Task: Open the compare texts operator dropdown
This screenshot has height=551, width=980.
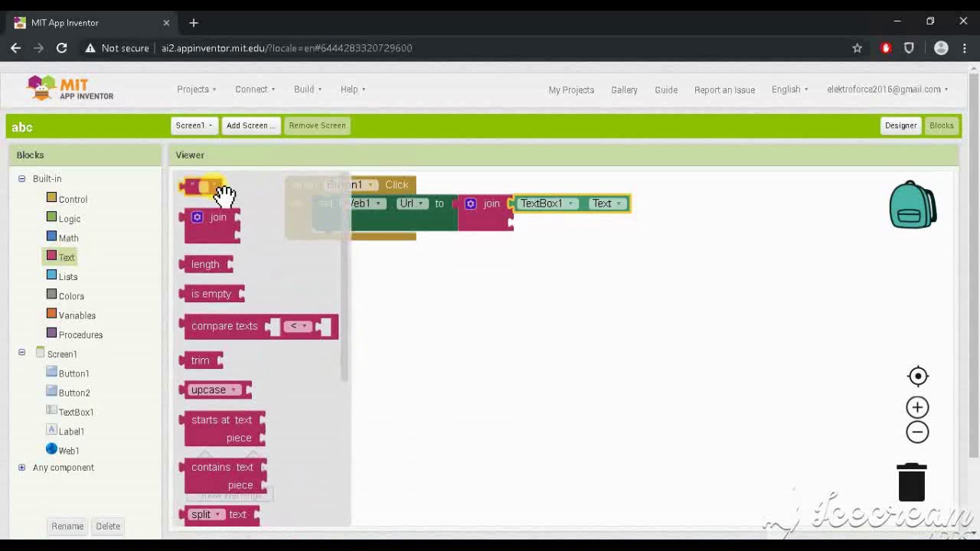Action: [x=299, y=326]
